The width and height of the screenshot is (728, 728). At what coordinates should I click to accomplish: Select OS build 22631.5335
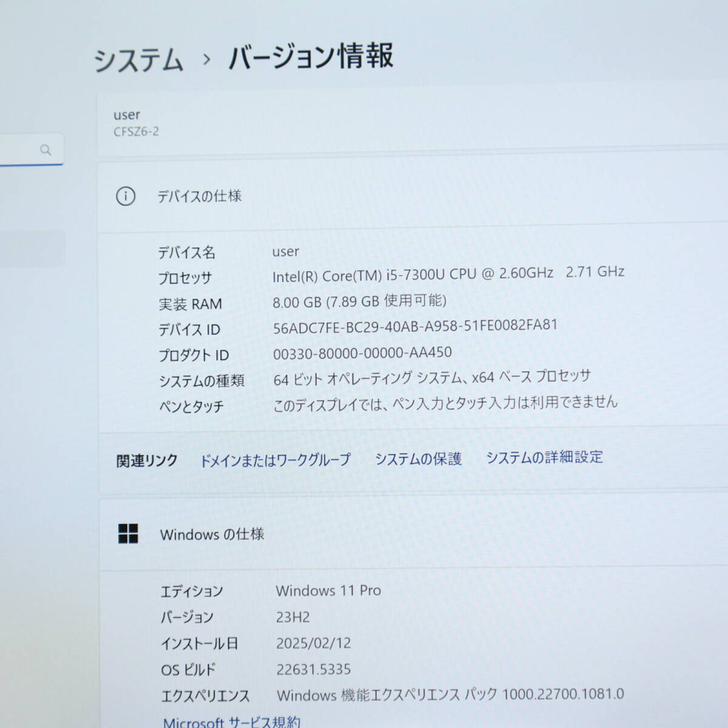314,669
